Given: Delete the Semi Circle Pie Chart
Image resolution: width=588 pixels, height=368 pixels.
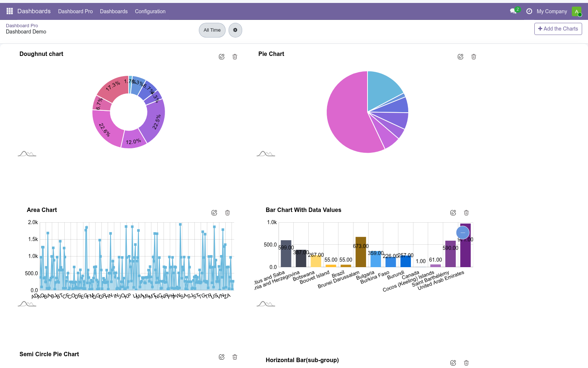Looking at the screenshot, I should (x=235, y=357).
